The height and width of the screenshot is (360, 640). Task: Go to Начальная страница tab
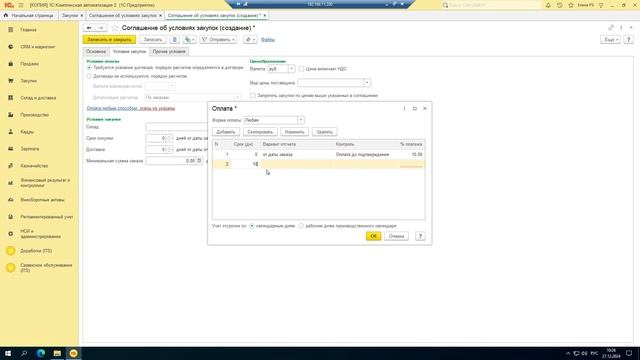(x=29, y=16)
